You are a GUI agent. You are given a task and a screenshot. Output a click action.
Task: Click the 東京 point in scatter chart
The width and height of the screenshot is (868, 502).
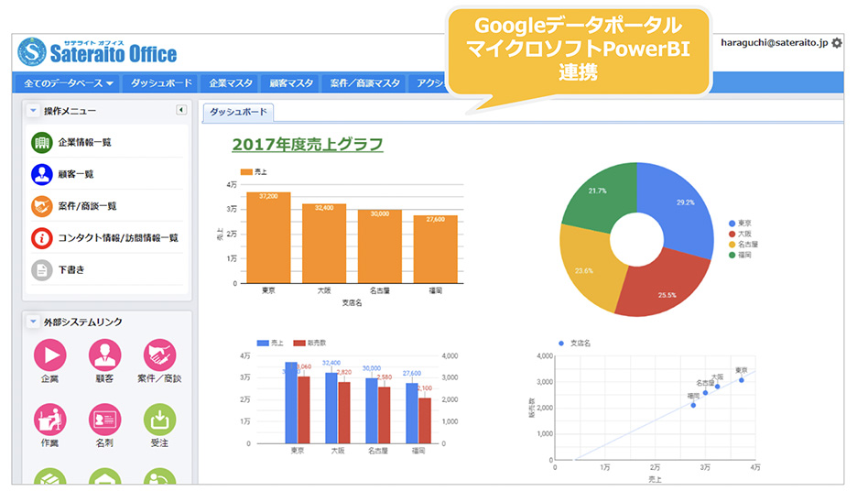742,380
